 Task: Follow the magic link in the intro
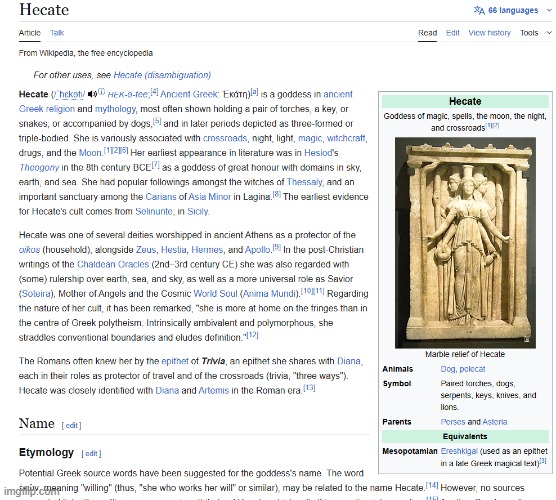point(310,138)
